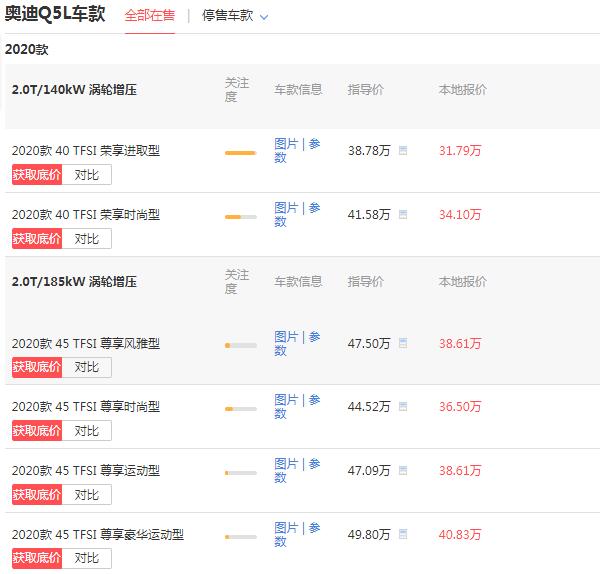Add 40 TFSI 荣享进取型 to 对比

[87, 175]
